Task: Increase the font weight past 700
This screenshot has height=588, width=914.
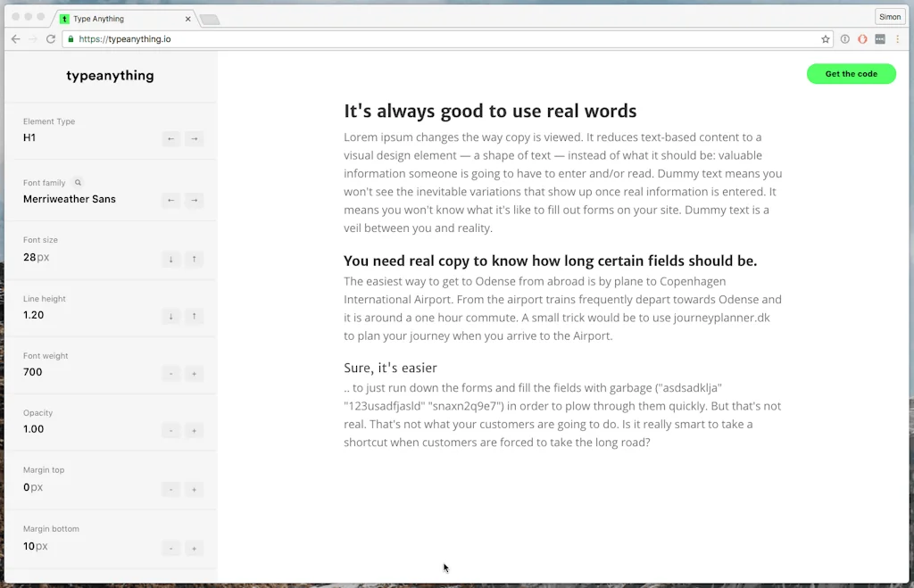Action: (x=194, y=373)
